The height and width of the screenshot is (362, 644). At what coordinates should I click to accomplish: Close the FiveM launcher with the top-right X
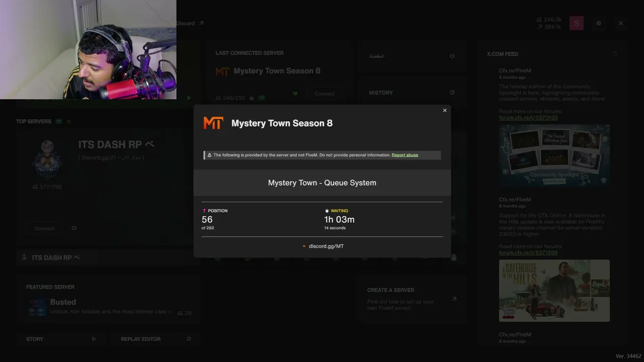621,23
